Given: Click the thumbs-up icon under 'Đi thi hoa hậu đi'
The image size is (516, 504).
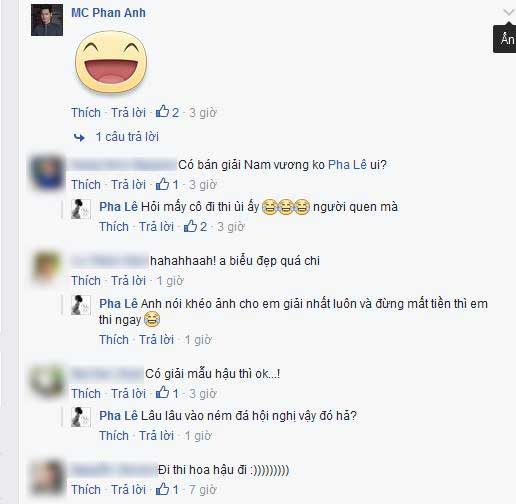Looking at the screenshot, I should click(162, 489).
